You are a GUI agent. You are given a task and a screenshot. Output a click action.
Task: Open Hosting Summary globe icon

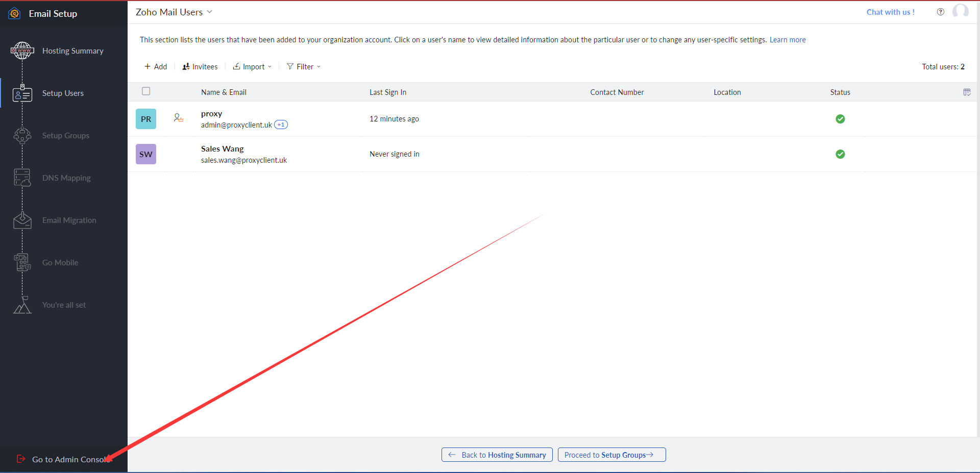click(22, 51)
